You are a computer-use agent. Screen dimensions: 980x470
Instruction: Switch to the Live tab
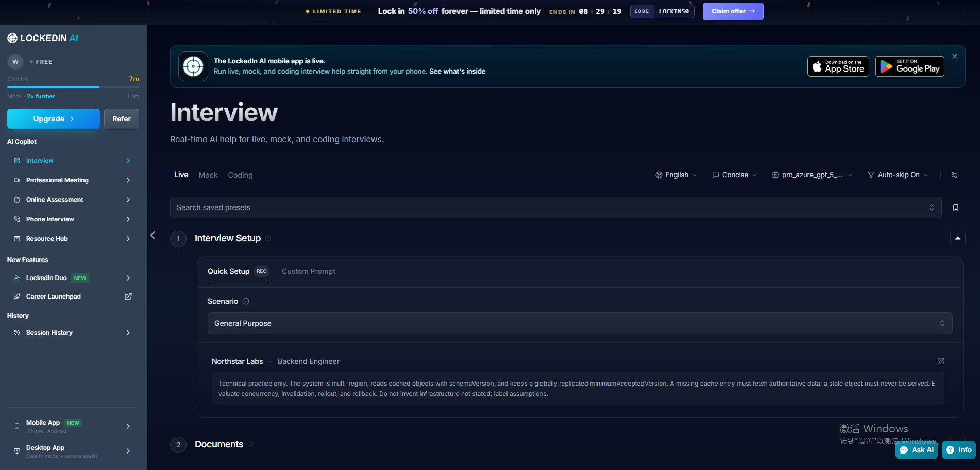[181, 175]
